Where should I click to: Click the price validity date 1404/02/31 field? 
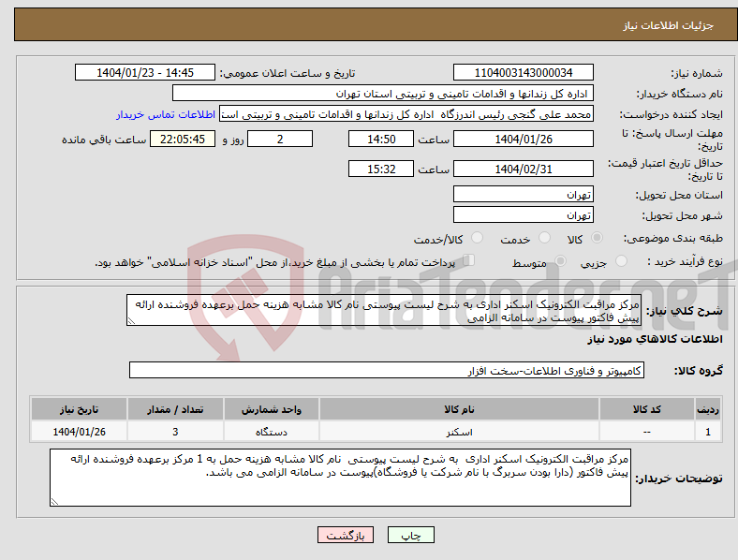(x=523, y=169)
